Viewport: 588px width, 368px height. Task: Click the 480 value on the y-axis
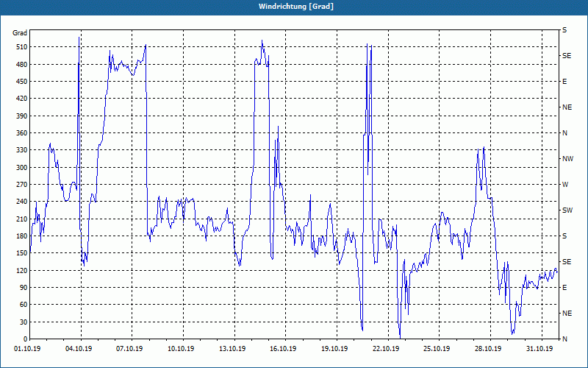(22, 65)
